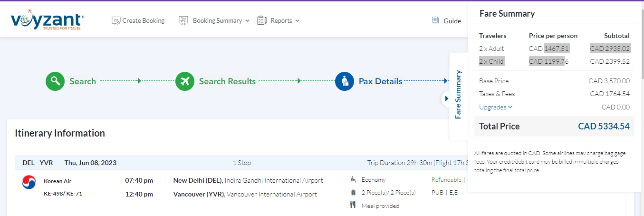Screen dimensions: 644x216
Task: Select the vertical Fare Summary tab
Action: [x=458, y=94]
